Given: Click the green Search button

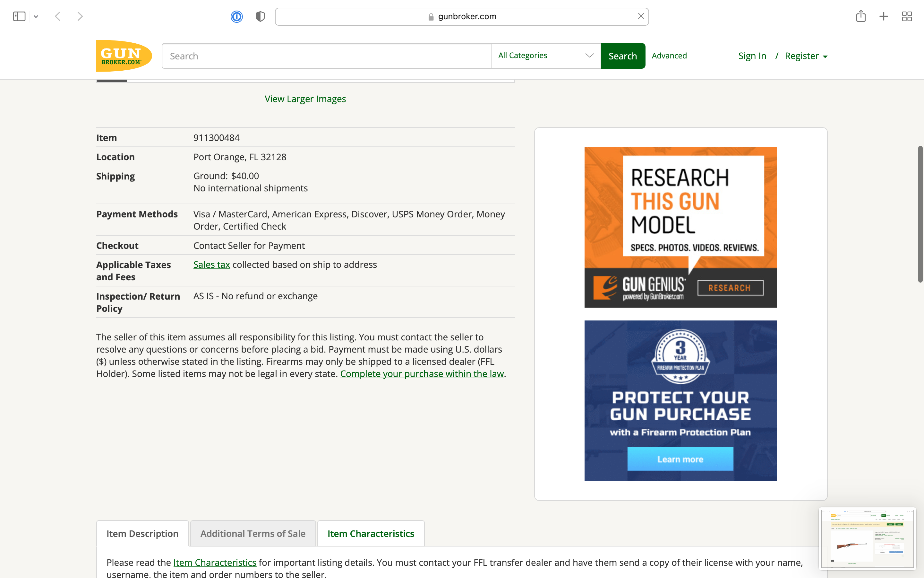Looking at the screenshot, I should (x=623, y=56).
